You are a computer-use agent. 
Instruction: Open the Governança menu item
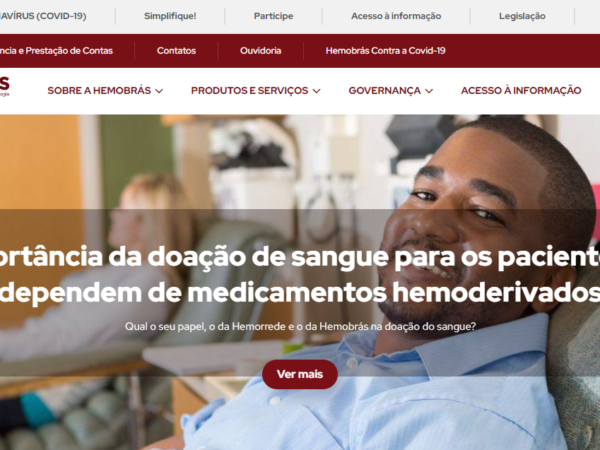click(x=385, y=91)
